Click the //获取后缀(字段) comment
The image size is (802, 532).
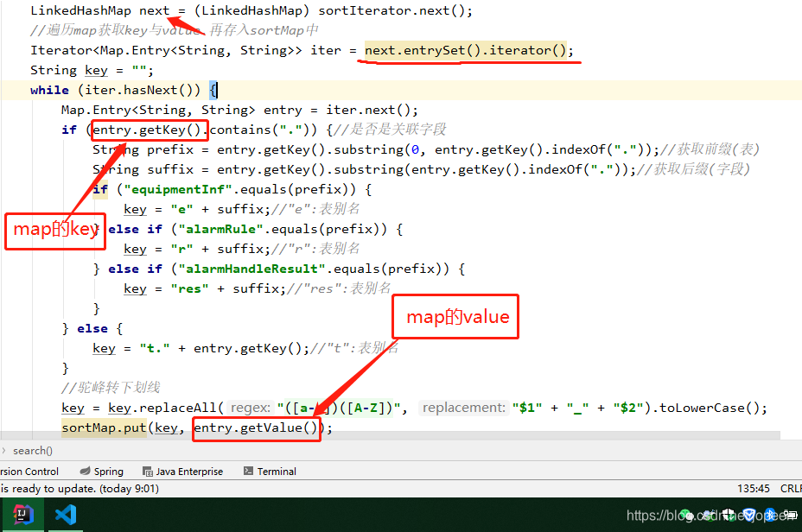coord(694,169)
